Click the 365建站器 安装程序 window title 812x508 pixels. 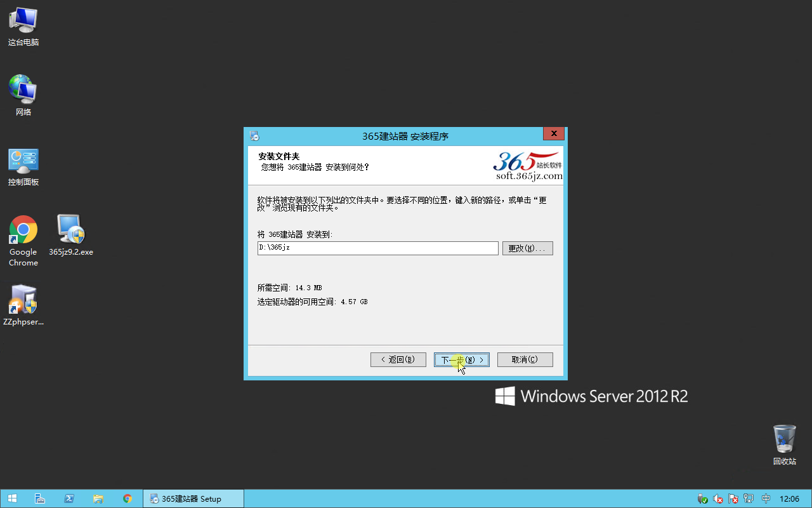405,136
